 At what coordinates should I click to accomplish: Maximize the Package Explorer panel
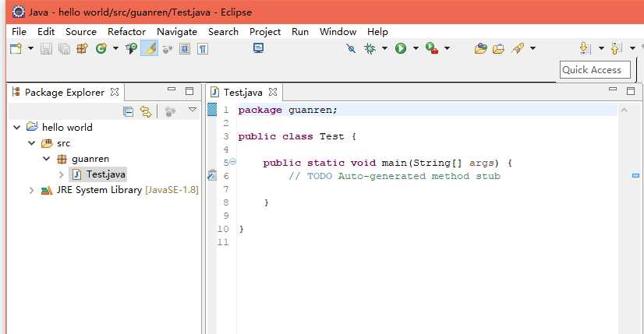click(189, 91)
